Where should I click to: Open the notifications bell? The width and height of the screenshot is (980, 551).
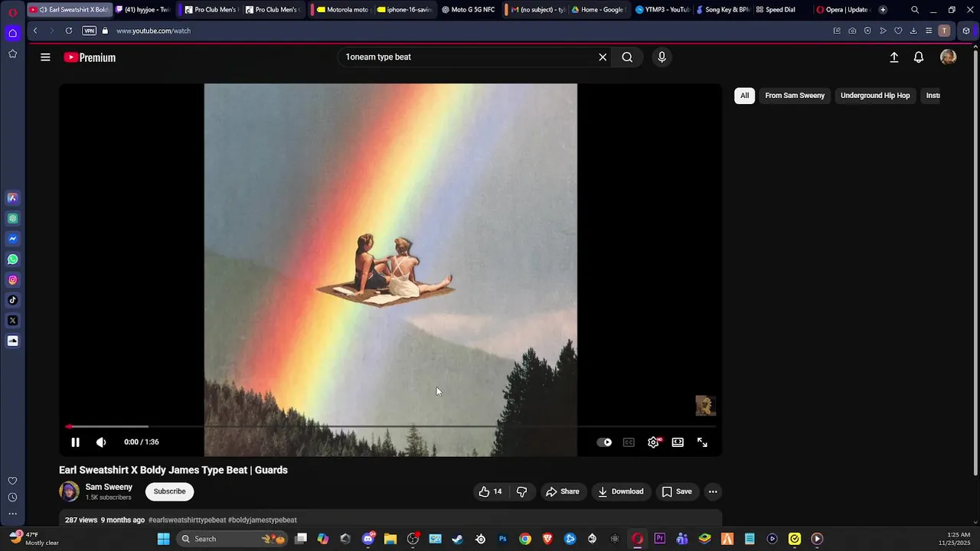(x=919, y=57)
